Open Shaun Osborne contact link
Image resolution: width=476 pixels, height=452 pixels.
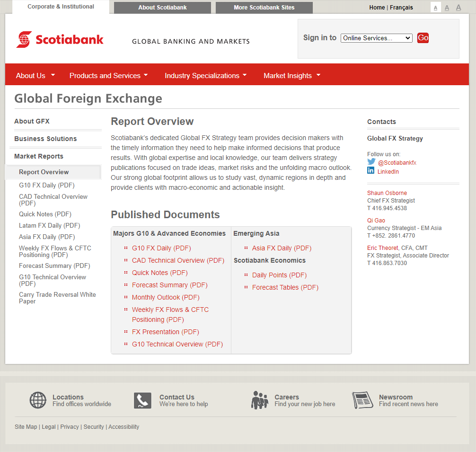pos(387,193)
